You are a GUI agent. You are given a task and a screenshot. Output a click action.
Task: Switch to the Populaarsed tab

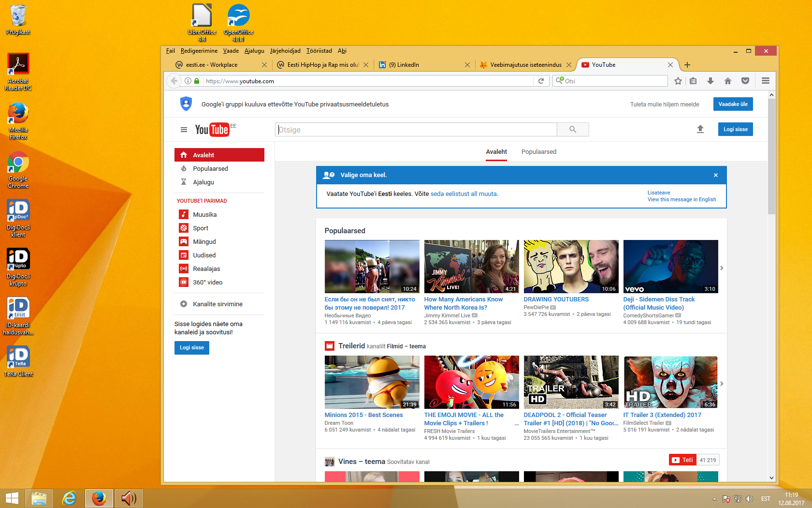pos(538,152)
